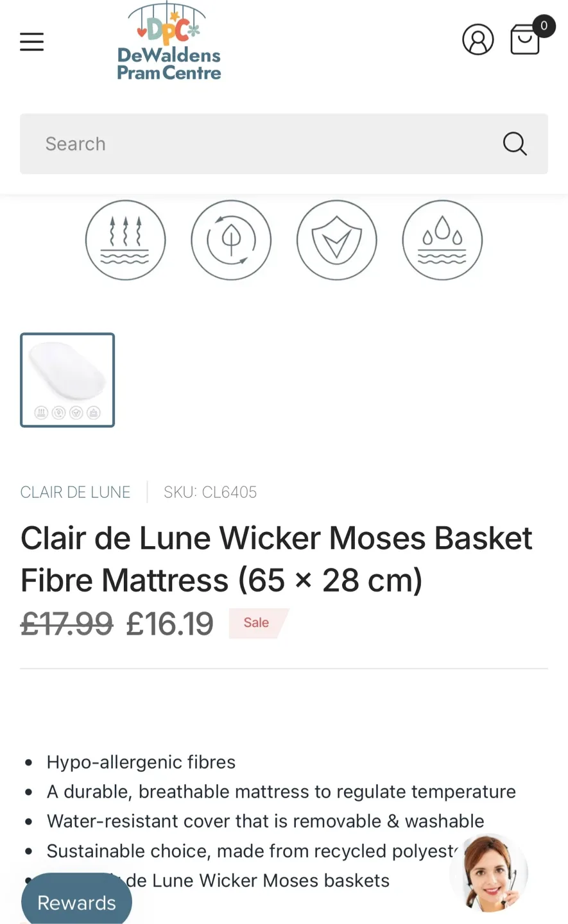
Task: Click the magnifier search icon
Action: pos(514,144)
